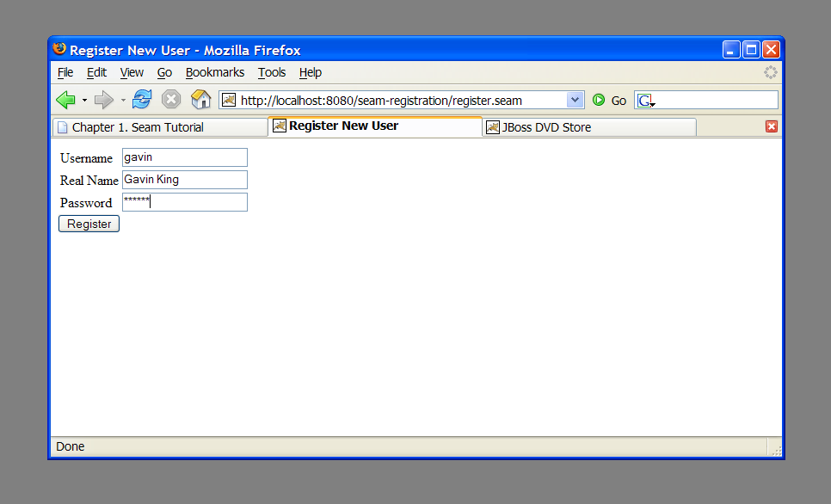Focus the Password field
Screen dimensions: 831x504
185,202
